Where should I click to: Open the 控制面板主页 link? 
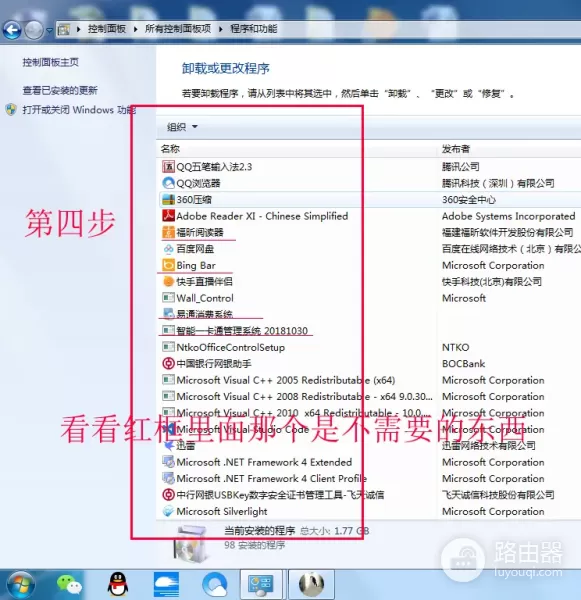tap(51, 62)
